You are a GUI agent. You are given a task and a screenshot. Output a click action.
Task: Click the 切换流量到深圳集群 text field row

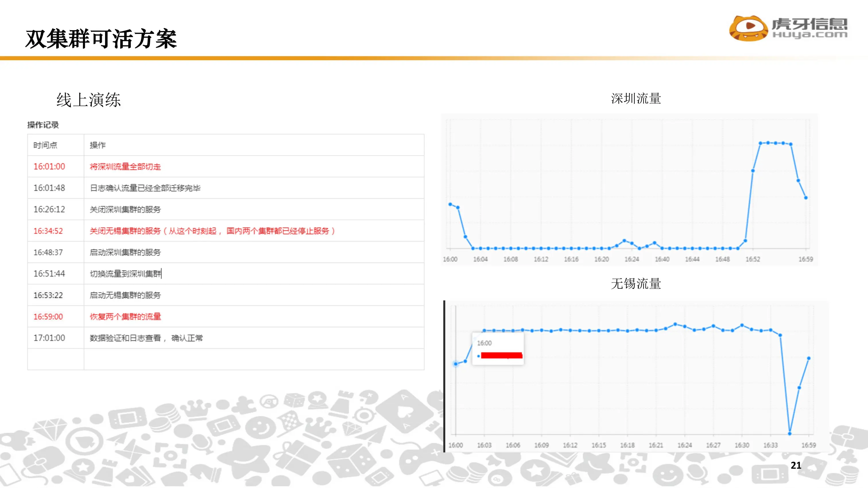coord(125,273)
